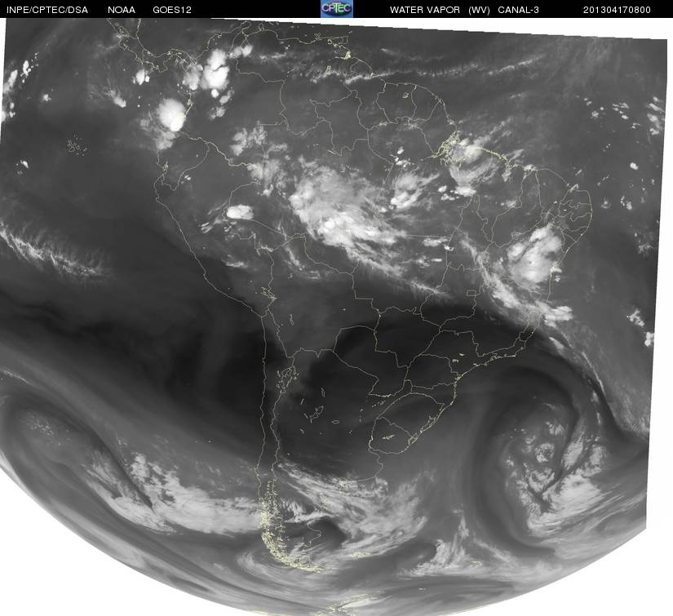The width and height of the screenshot is (673, 616).
Task: Click the 201304170800 timestamp
Action: [617, 10]
